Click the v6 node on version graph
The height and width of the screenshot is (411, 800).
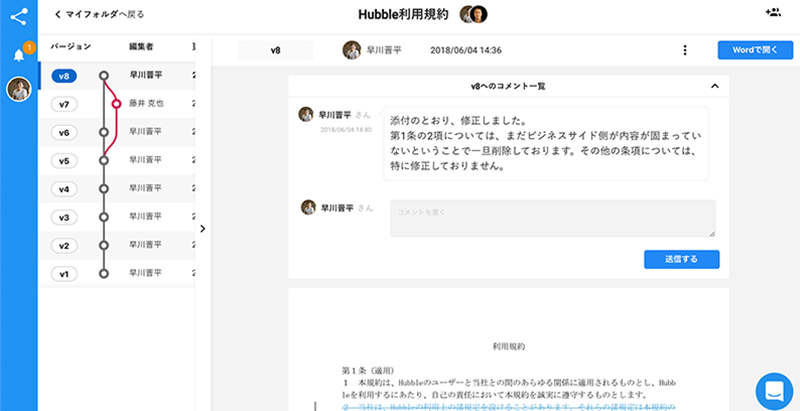[104, 133]
